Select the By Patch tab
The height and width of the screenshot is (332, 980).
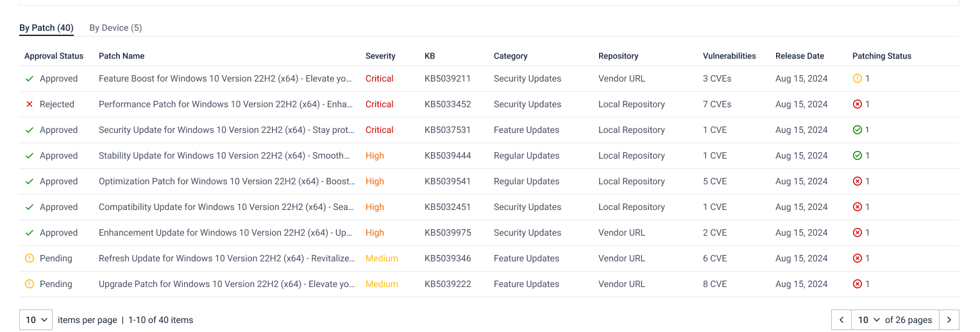pyautogui.click(x=46, y=28)
